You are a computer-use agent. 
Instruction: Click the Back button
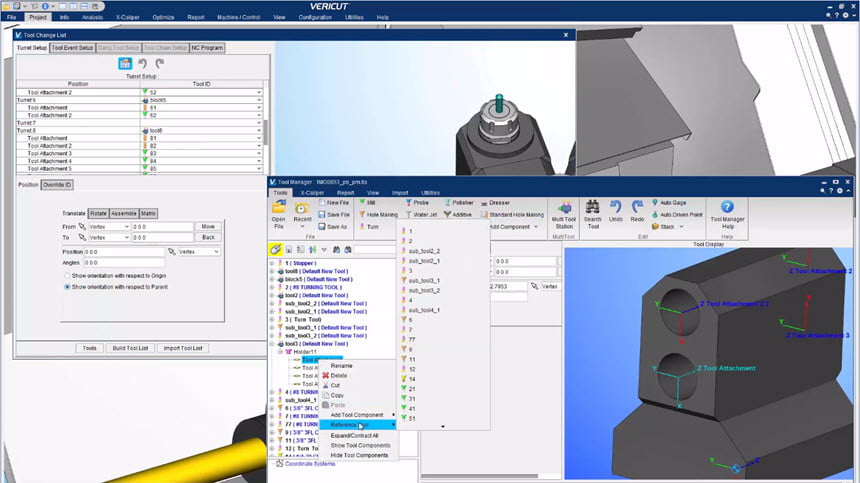click(x=208, y=237)
